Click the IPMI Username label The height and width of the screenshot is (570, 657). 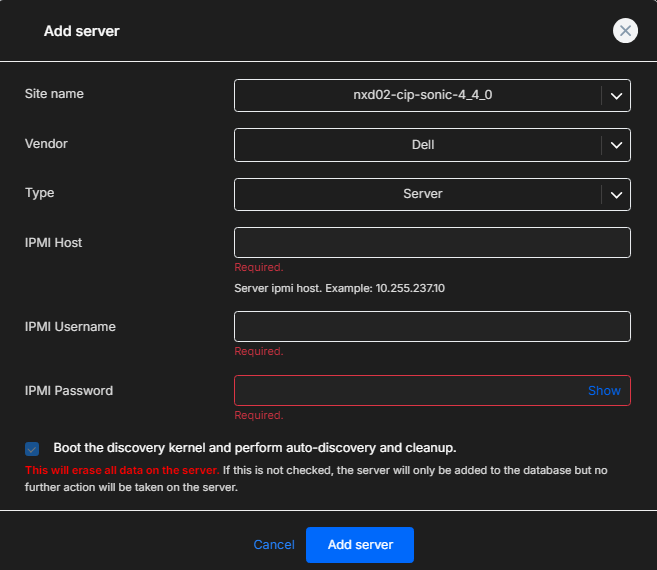pyautogui.click(x=70, y=326)
